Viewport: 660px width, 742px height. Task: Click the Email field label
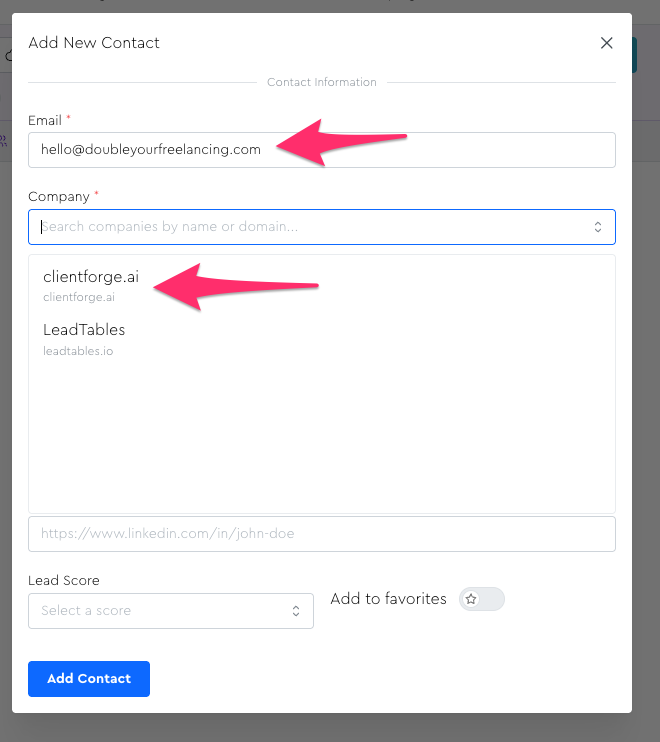(x=45, y=120)
